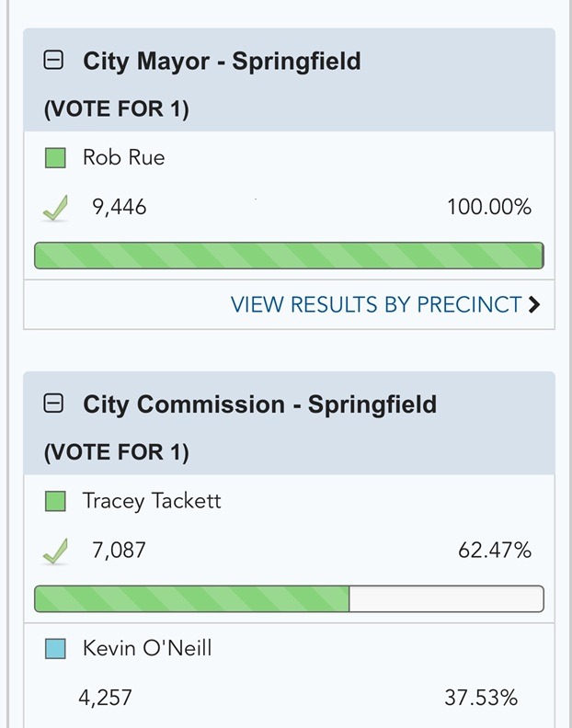Click the winner checkmark beside 7,087

coord(56,552)
